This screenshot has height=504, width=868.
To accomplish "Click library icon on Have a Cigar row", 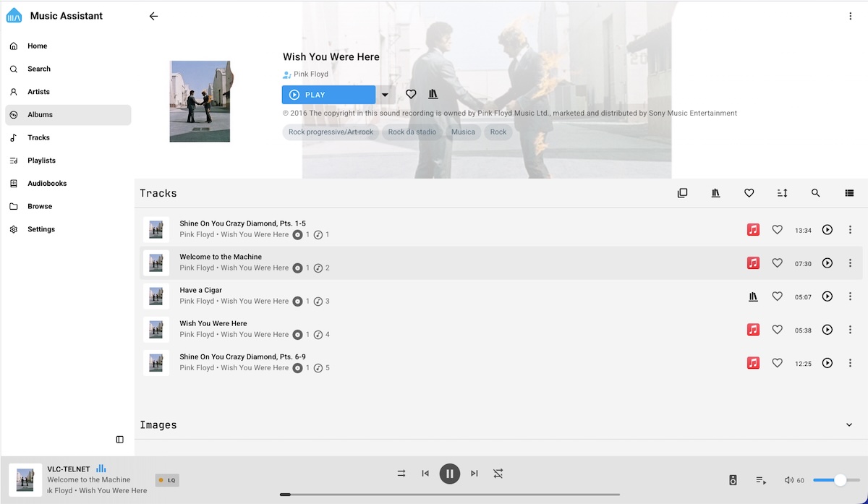I will [753, 296].
